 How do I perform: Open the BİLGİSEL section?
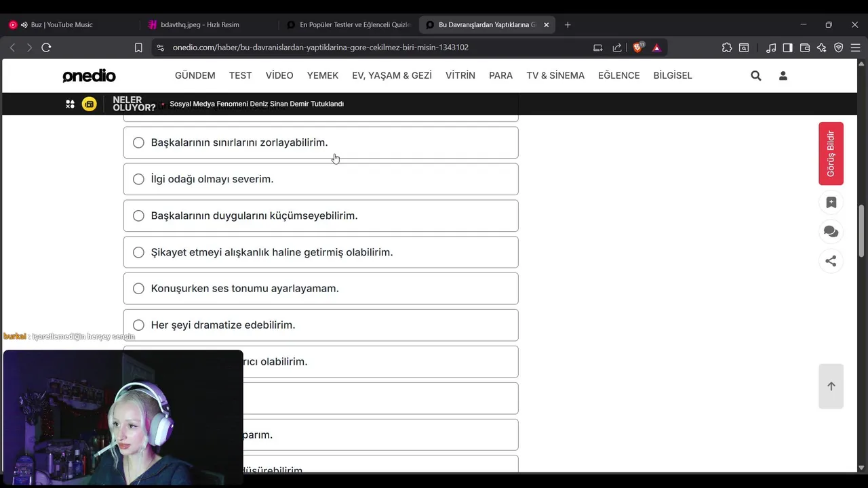(x=673, y=75)
